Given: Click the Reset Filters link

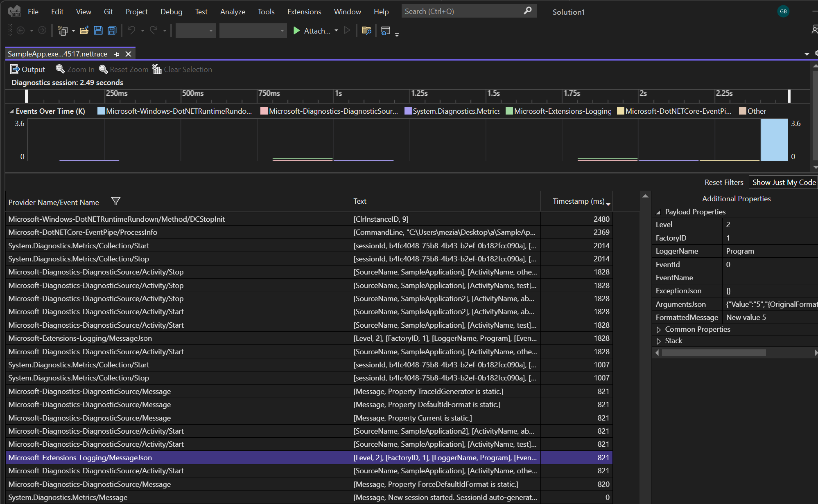Looking at the screenshot, I should (x=724, y=182).
